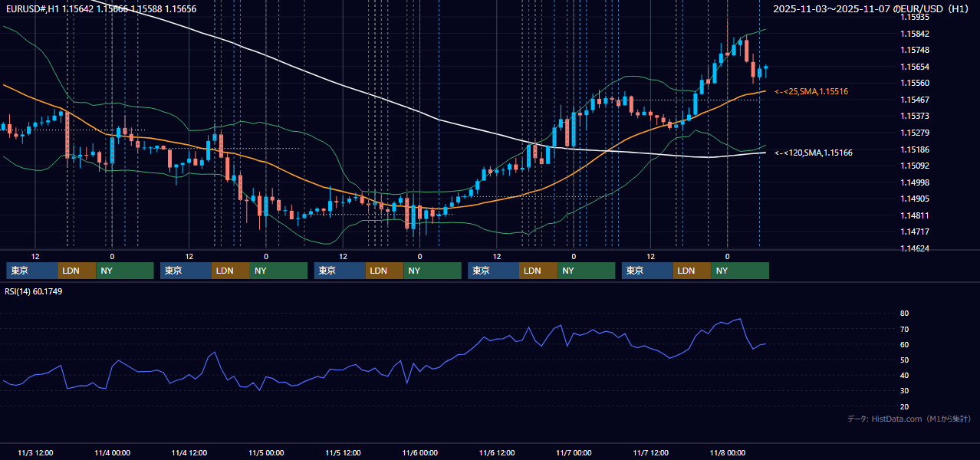Click price axis value 1.14624

tap(914, 248)
